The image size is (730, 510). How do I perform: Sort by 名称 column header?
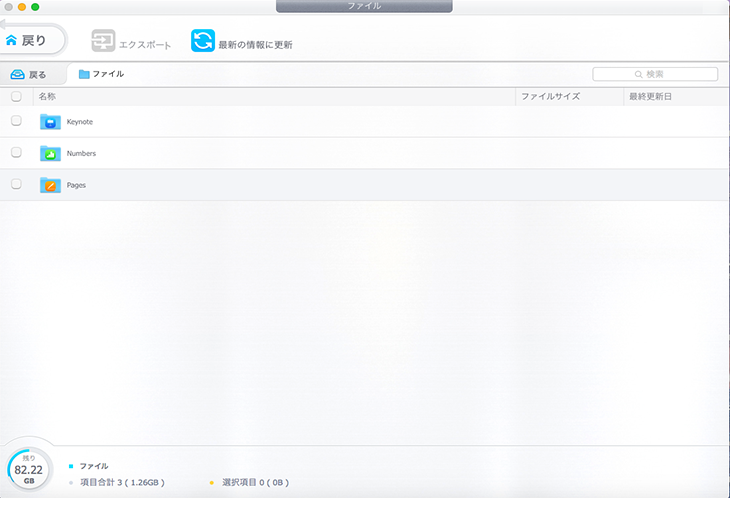tap(47, 96)
